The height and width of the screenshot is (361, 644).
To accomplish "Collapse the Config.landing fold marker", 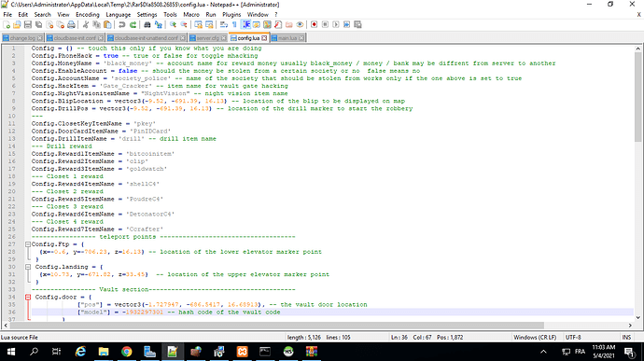I will (28, 267).
